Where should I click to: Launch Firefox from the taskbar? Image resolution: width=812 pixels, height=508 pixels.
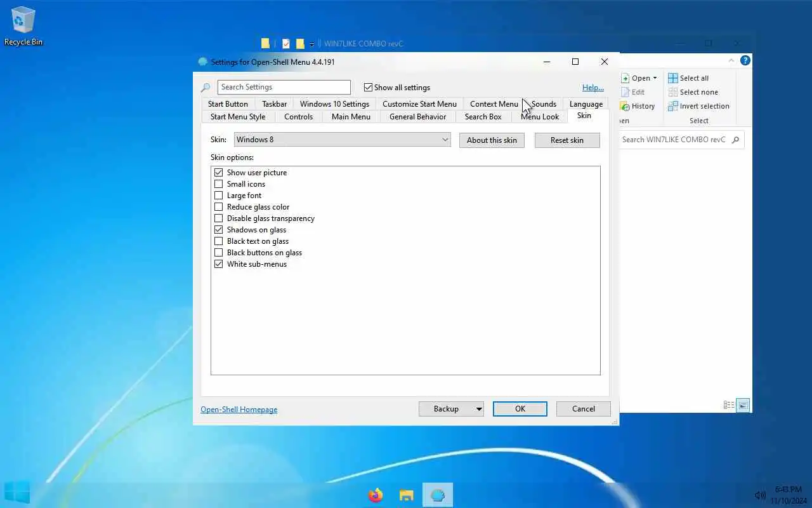[x=376, y=495]
